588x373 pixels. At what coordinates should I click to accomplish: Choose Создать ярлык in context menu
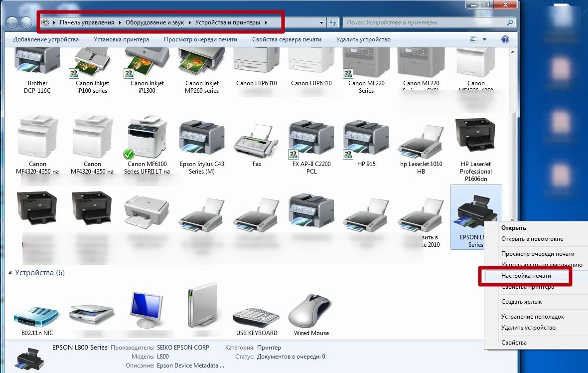point(521,302)
